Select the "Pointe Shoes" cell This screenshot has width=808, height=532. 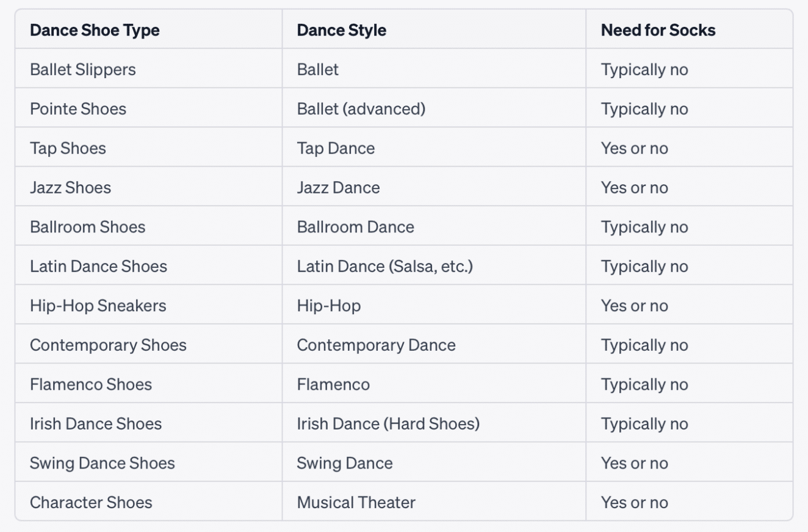pyautogui.click(x=78, y=109)
